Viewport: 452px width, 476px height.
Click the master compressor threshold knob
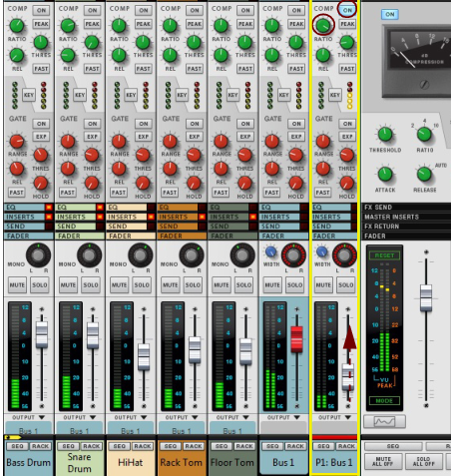point(385,134)
